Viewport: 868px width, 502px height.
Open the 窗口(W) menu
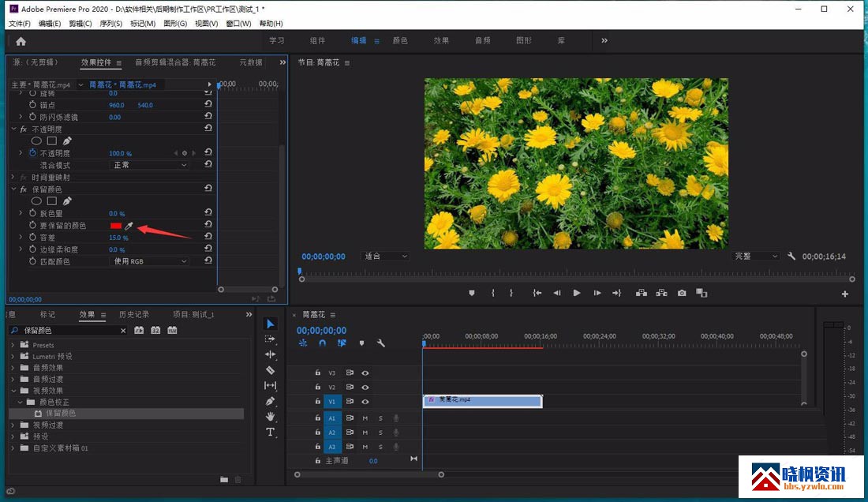click(x=238, y=23)
